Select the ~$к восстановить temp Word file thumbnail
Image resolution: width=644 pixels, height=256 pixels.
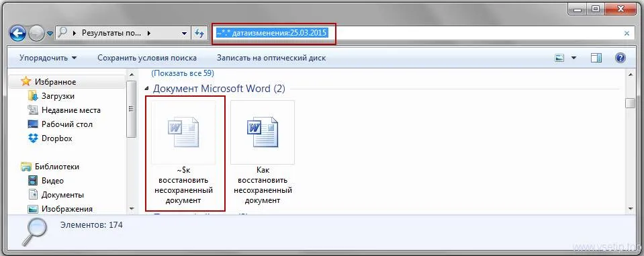coord(183,132)
